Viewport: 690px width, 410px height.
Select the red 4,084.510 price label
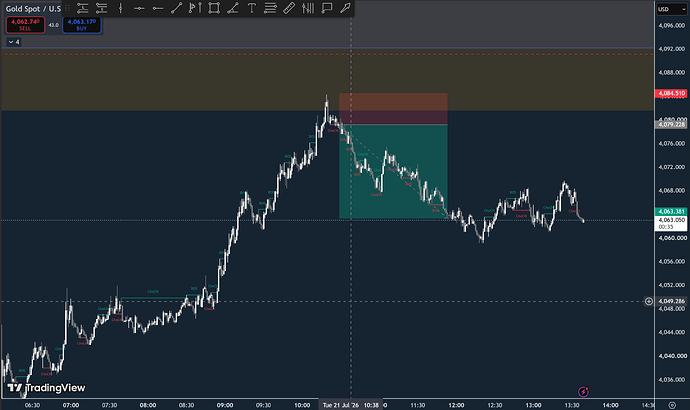click(x=671, y=93)
